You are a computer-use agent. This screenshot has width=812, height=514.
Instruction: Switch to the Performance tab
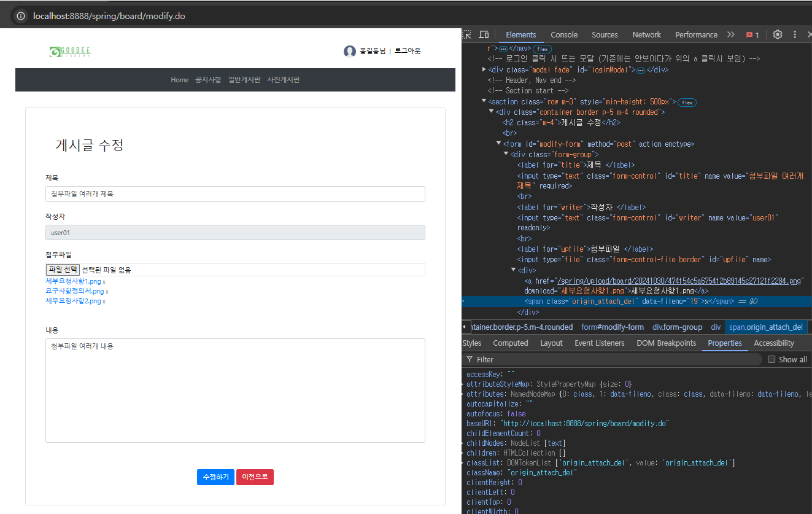696,35
